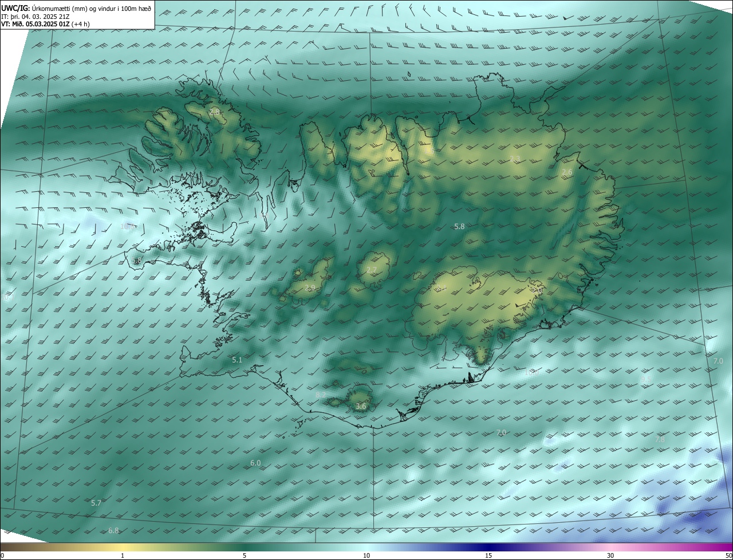Image resolution: width=733 pixels, height=560 pixels.
Task: Click the 8.2 value label
Action: [321, 395]
